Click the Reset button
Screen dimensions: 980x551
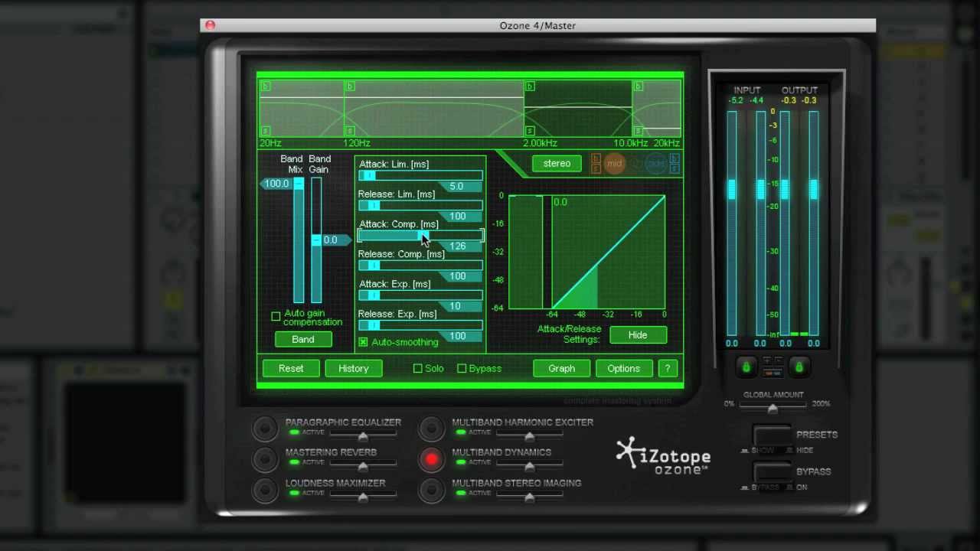pos(291,368)
